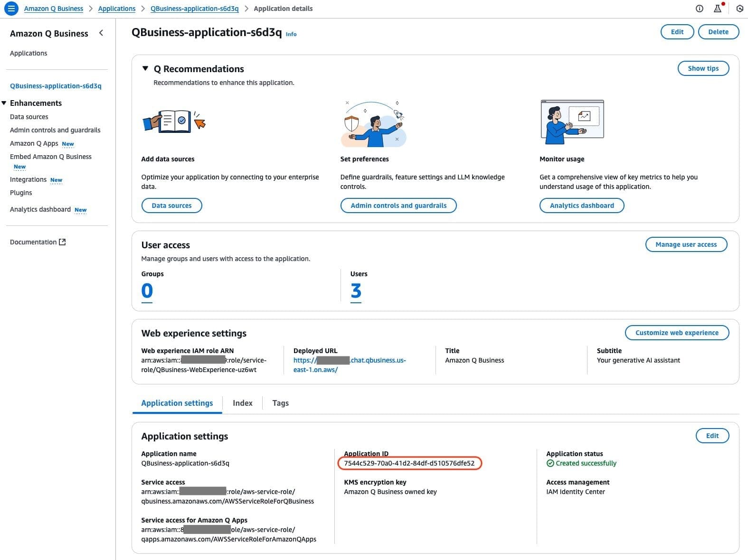Open the hamburger navigation menu icon
The image size is (748, 560).
(x=11, y=9)
